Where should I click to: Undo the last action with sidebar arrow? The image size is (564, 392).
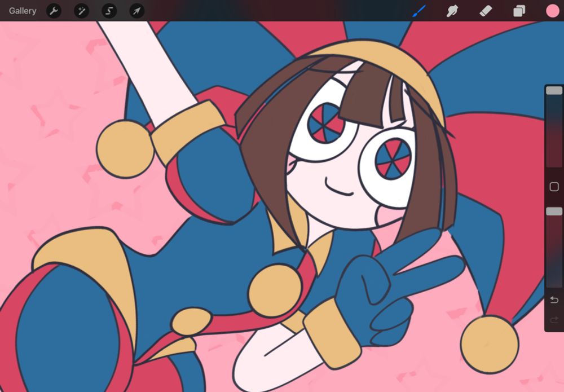554,299
